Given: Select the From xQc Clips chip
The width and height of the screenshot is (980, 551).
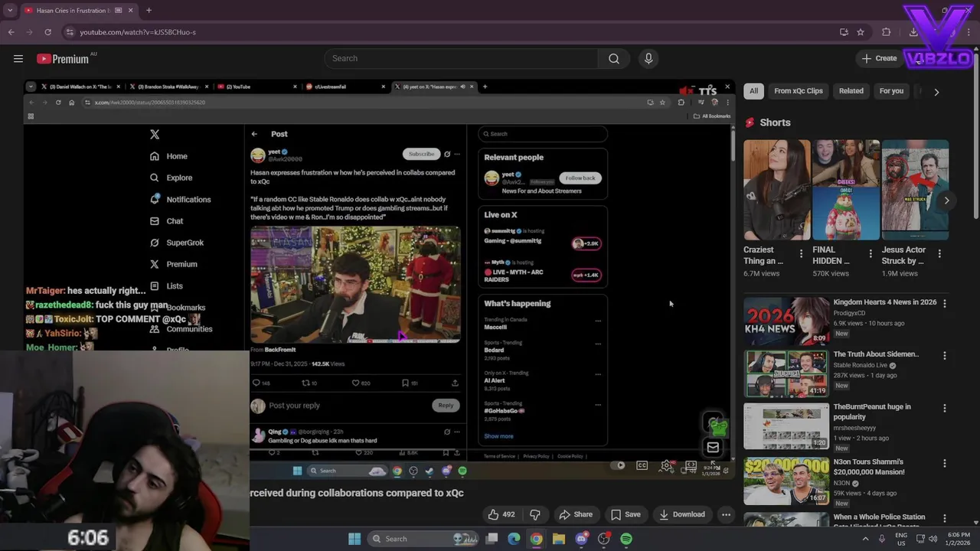Looking at the screenshot, I should (799, 91).
